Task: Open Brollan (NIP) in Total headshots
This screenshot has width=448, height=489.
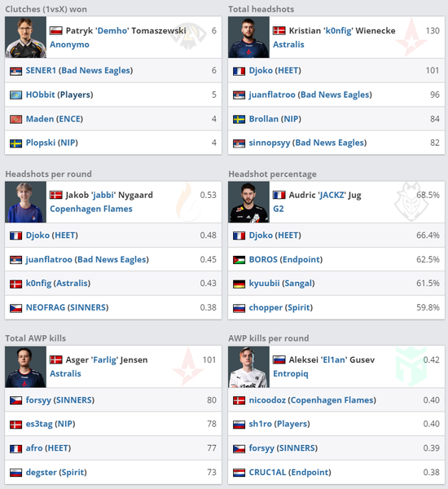Action: (275, 119)
